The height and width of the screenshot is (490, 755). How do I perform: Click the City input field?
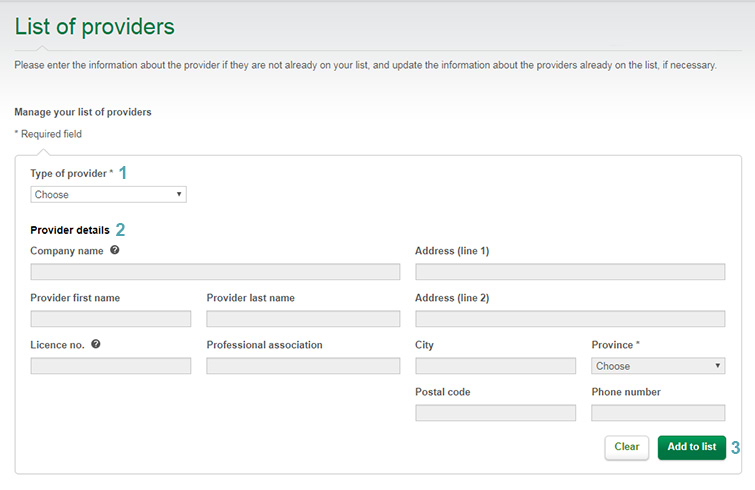pyautogui.click(x=495, y=366)
